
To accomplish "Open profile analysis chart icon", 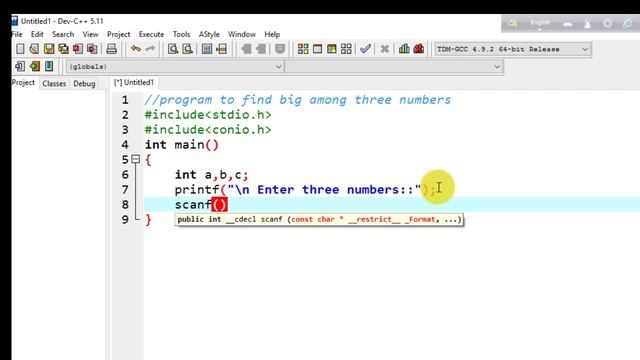I will tap(404, 49).
